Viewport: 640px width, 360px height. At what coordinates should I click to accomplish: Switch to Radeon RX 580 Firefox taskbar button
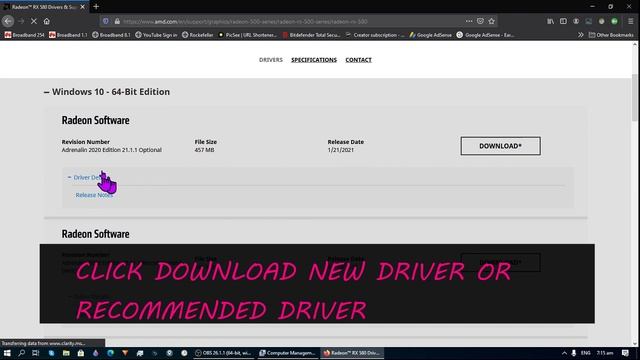tap(352, 353)
